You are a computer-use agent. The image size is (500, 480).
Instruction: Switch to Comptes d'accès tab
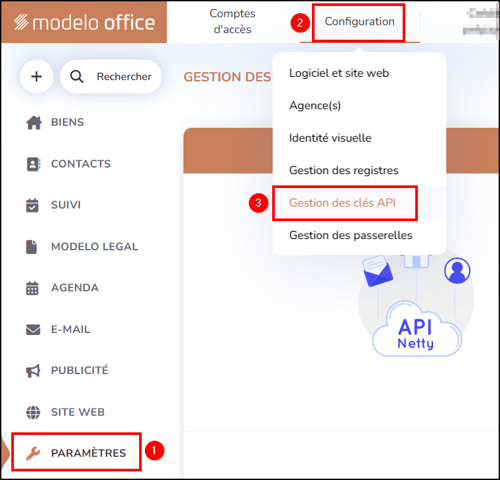pos(232,21)
